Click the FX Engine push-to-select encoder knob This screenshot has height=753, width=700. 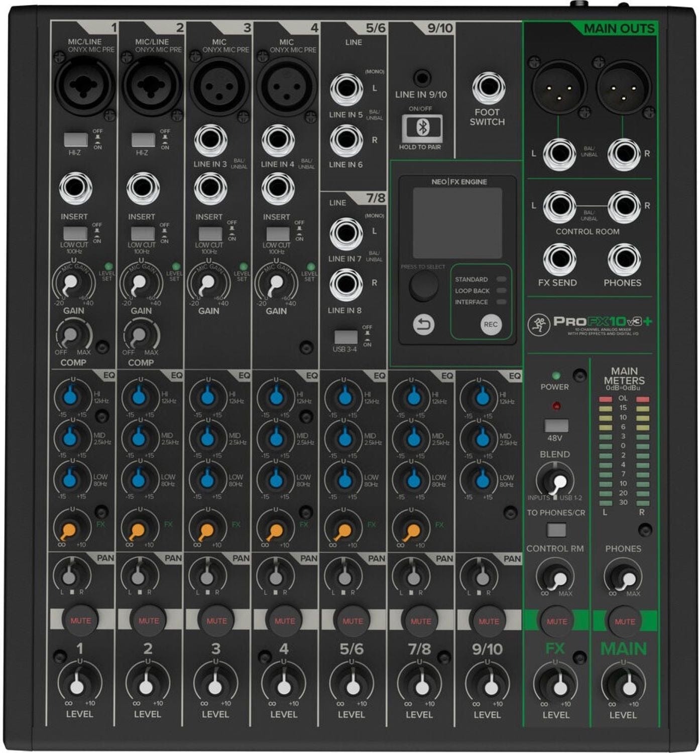[x=423, y=286]
